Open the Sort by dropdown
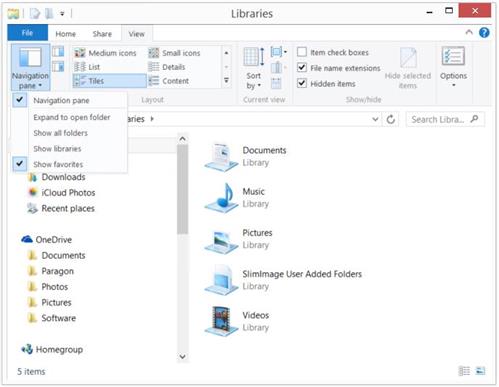 254,68
